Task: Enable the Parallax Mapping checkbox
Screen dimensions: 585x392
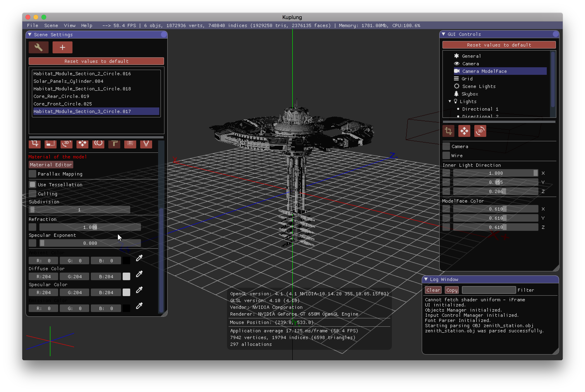Action: 32,174
